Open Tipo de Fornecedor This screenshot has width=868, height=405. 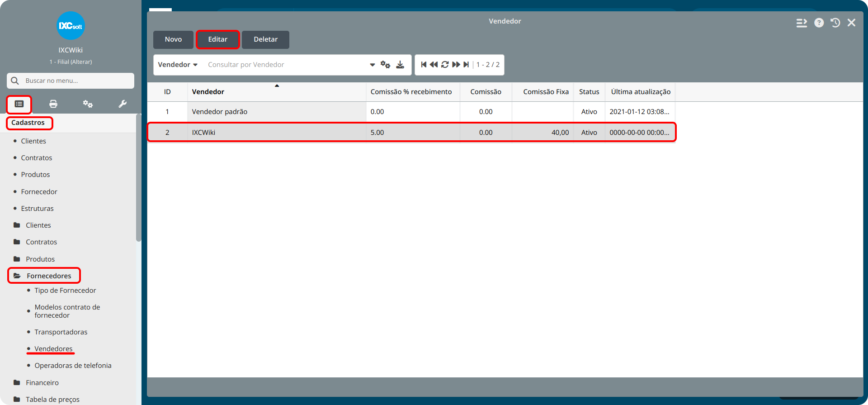pyautogui.click(x=65, y=291)
